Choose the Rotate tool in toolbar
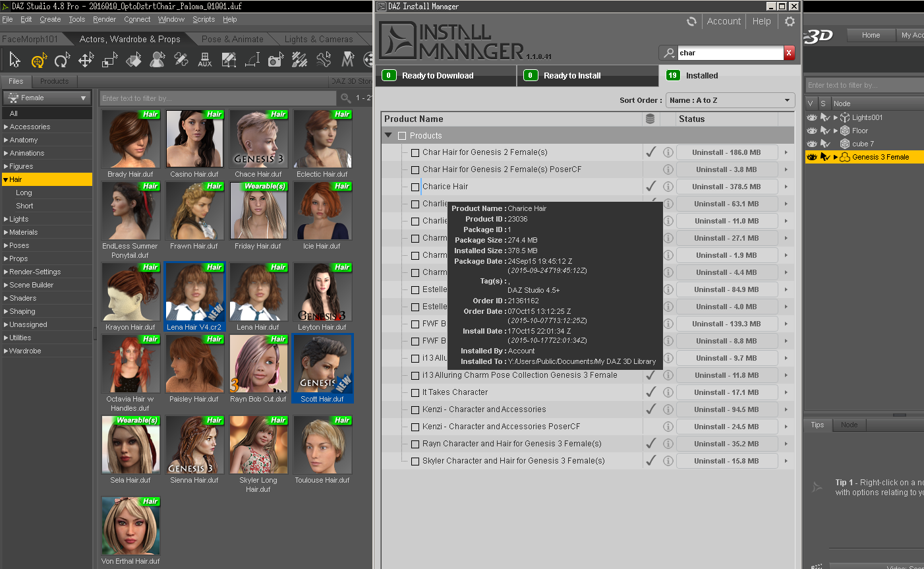Screen dimensions: 924x569 point(62,61)
